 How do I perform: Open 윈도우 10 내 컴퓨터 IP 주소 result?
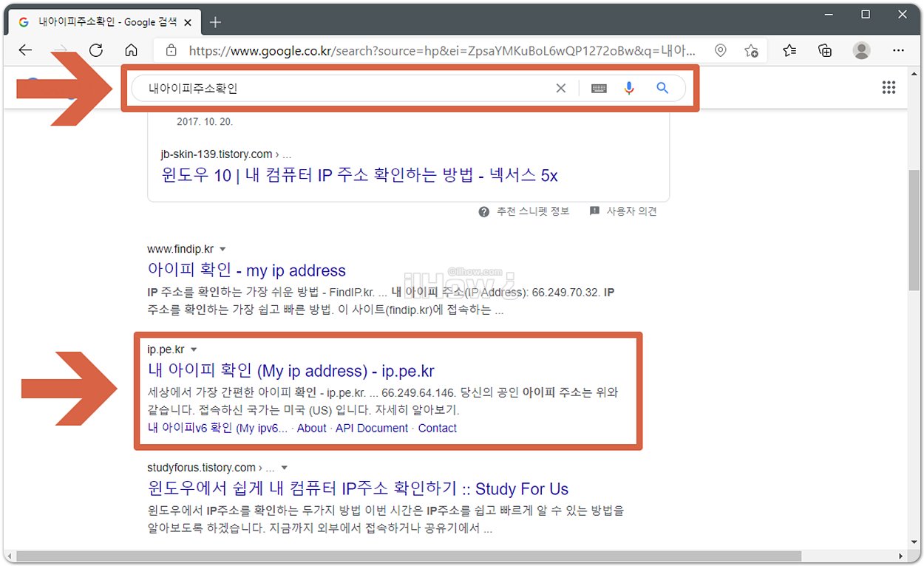[359, 176]
